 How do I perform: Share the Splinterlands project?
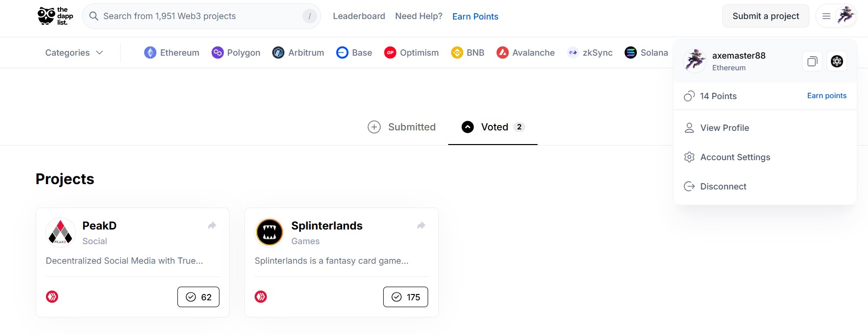[x=421, y=225]
